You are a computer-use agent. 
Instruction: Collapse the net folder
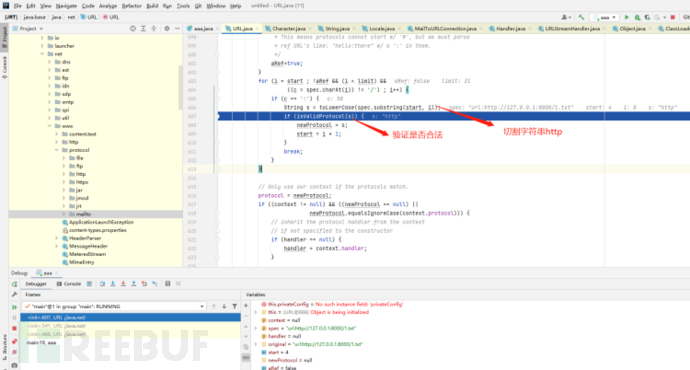coord(42,54)
